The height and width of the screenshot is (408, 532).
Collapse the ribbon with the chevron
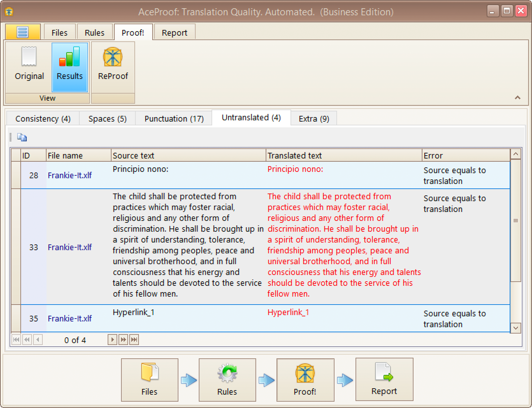518,97
